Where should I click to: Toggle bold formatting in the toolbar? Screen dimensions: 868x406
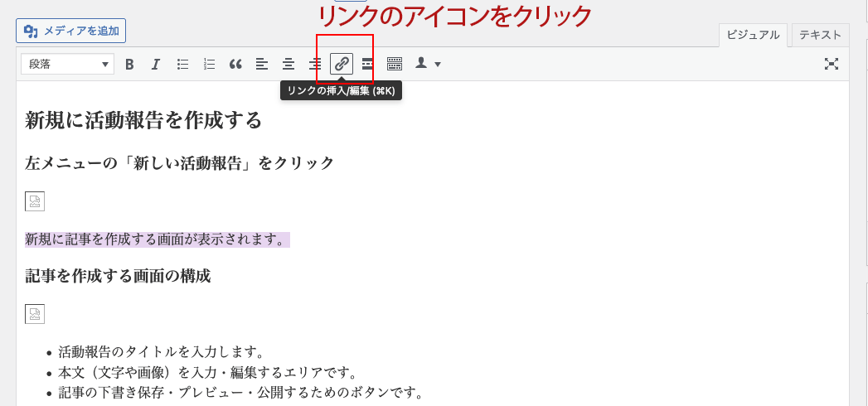click(x=129, y=64)
